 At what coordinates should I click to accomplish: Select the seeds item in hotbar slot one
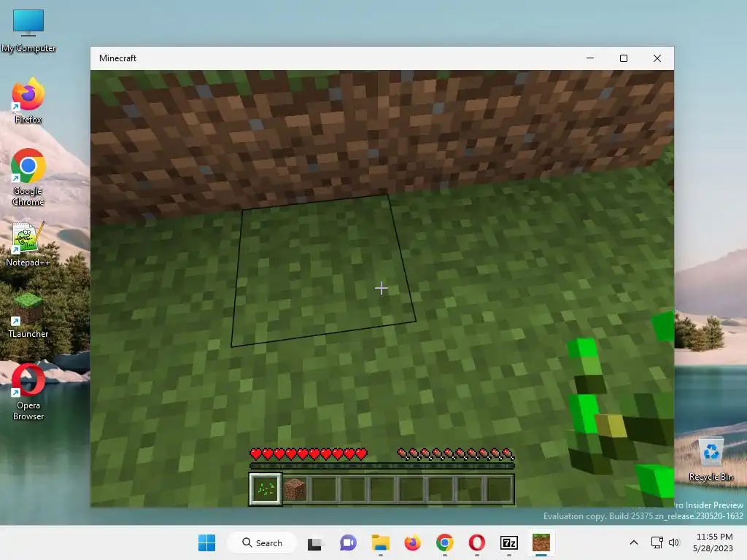click(x=266, y=489)
